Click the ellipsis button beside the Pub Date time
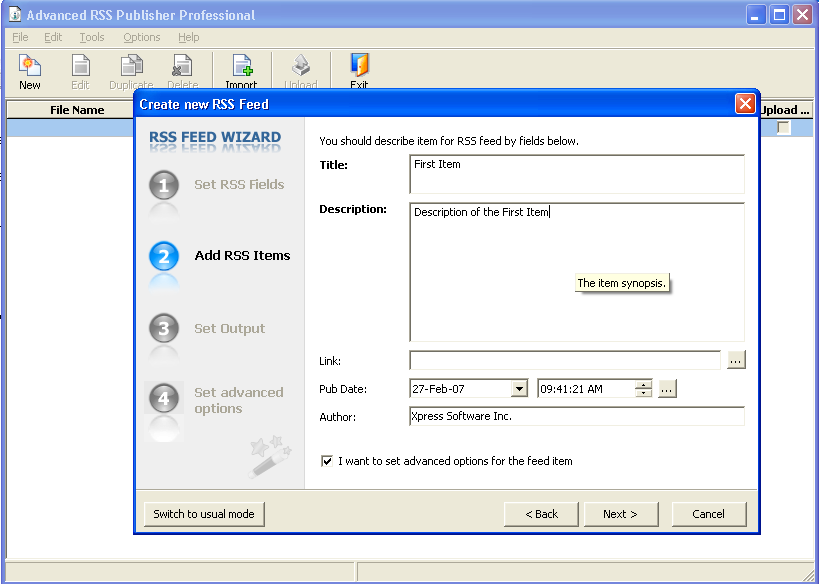Viewport: 819px width, 584px height. [668, 389]
